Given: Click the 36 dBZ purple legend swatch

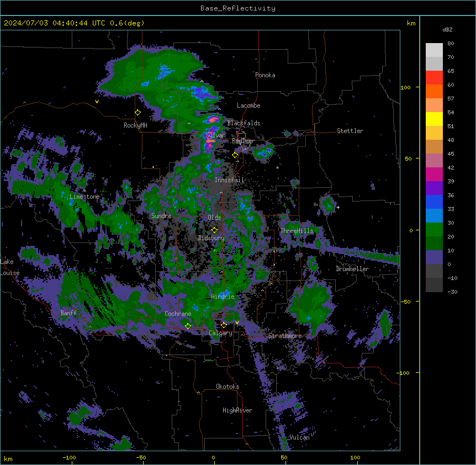Looking at the screenshot, I should (434, 188).
